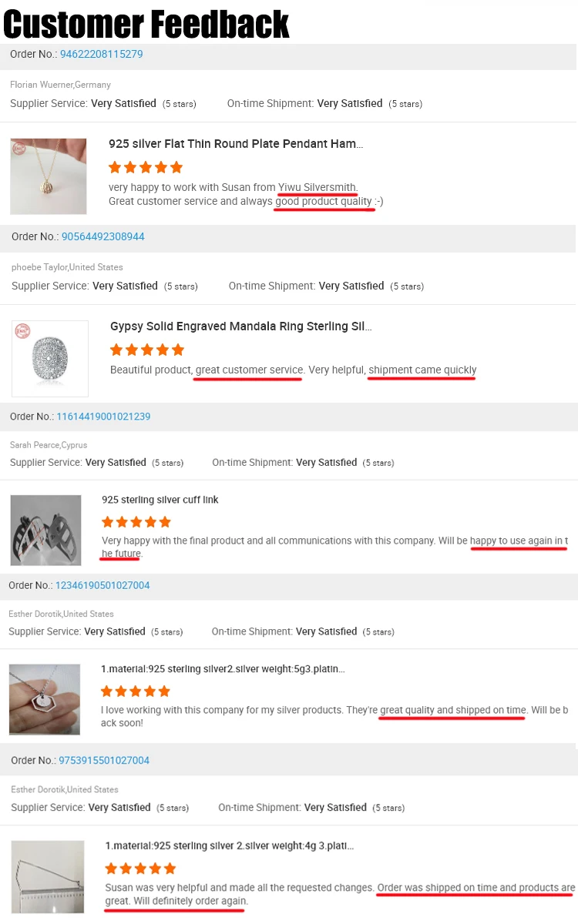Open the mandala ring product image
This screenshot has height=924, width=578.
coord(50,358)
